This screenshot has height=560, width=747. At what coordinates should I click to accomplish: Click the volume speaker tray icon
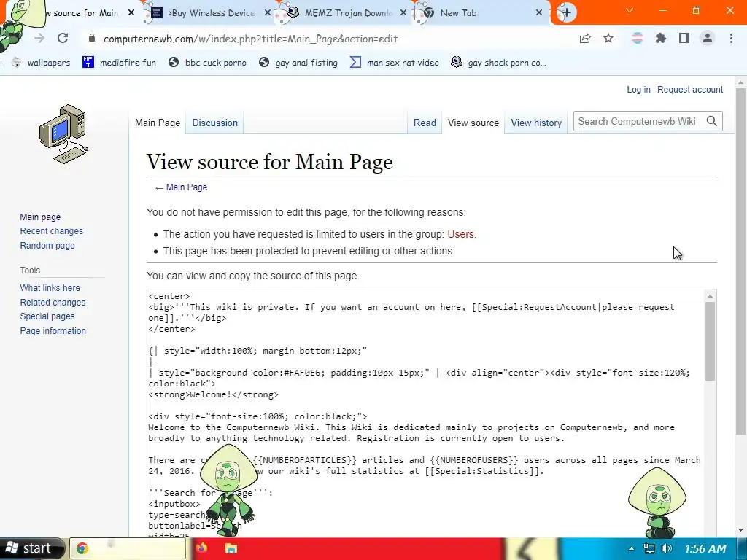pos(667,548)
